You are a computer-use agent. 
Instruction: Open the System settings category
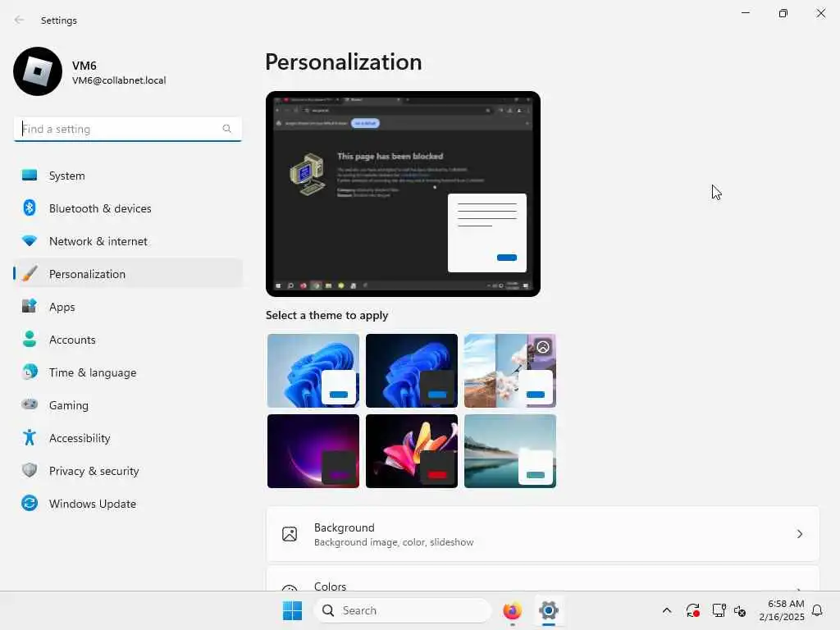pos(127,176)
